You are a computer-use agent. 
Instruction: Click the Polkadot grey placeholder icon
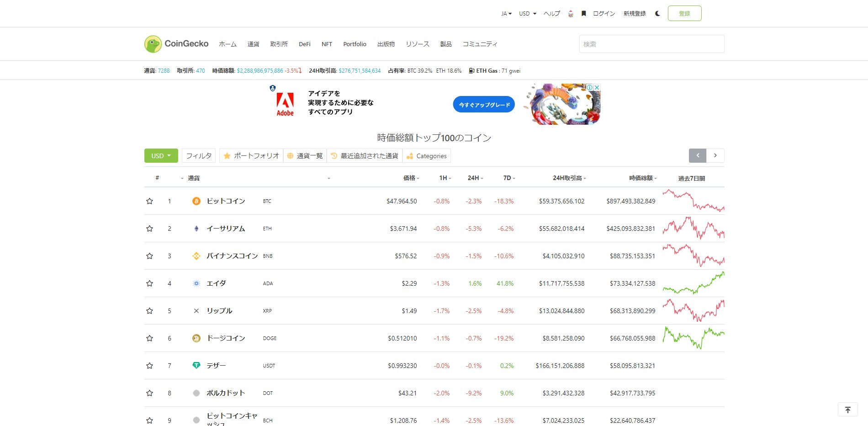tap(196, 393)
